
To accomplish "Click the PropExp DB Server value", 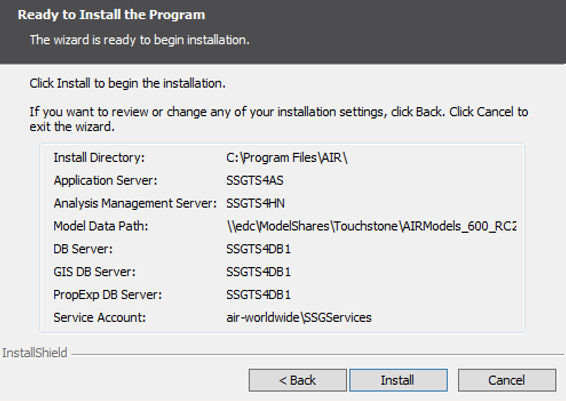I will [258, 295].
